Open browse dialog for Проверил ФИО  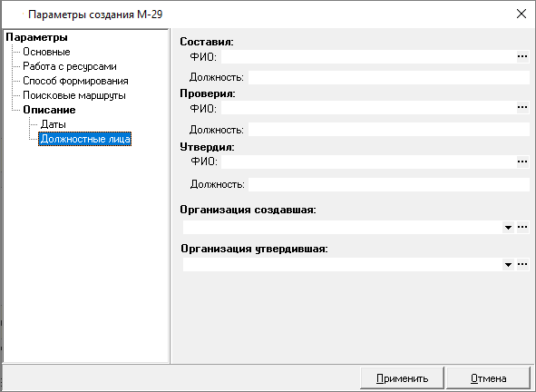click(x=522, y=108)
